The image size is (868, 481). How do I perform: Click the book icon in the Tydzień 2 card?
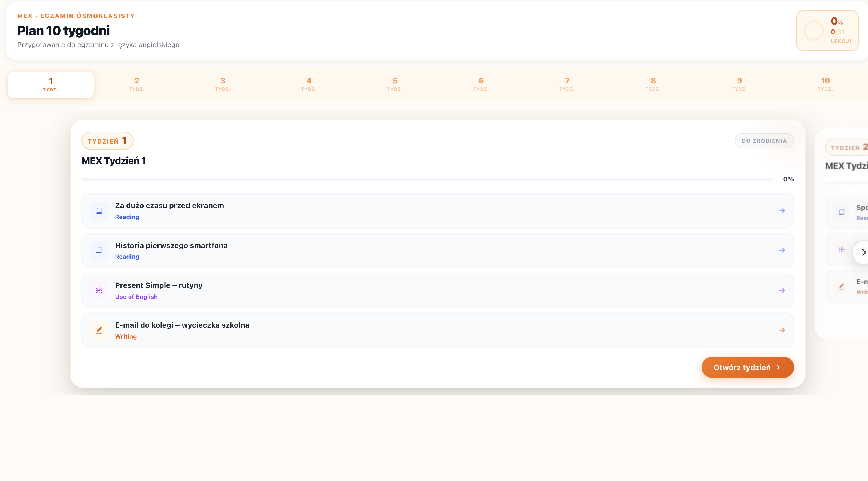[841, 212]
